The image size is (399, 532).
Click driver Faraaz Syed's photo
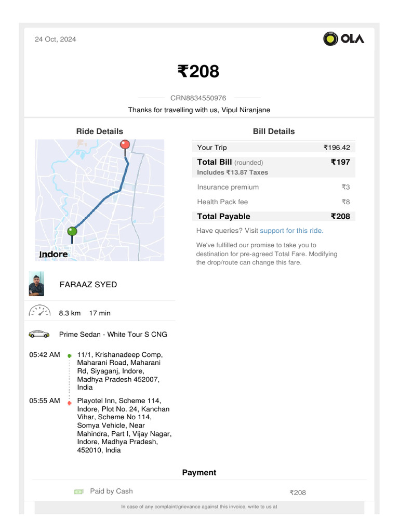pyautogui.click(x=36, y=284)
